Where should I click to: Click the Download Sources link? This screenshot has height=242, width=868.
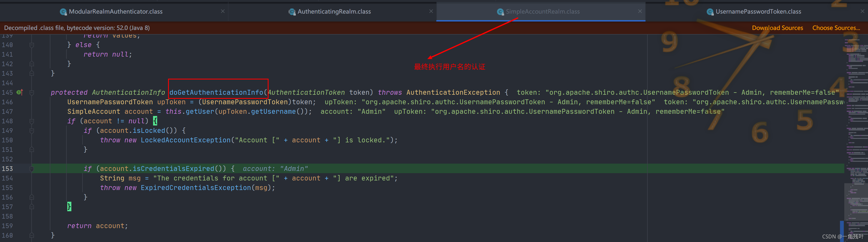777,28
